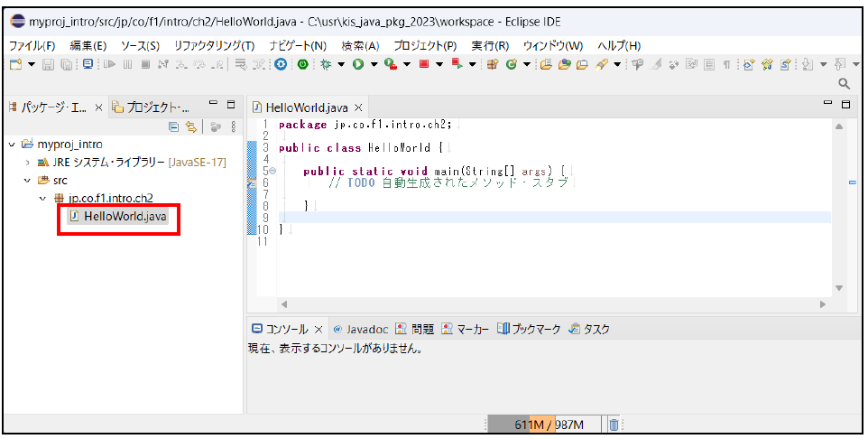This screenshot has height=439, width=868.
Task: Click the New Java Package icon
Action: tap(493, 64)
